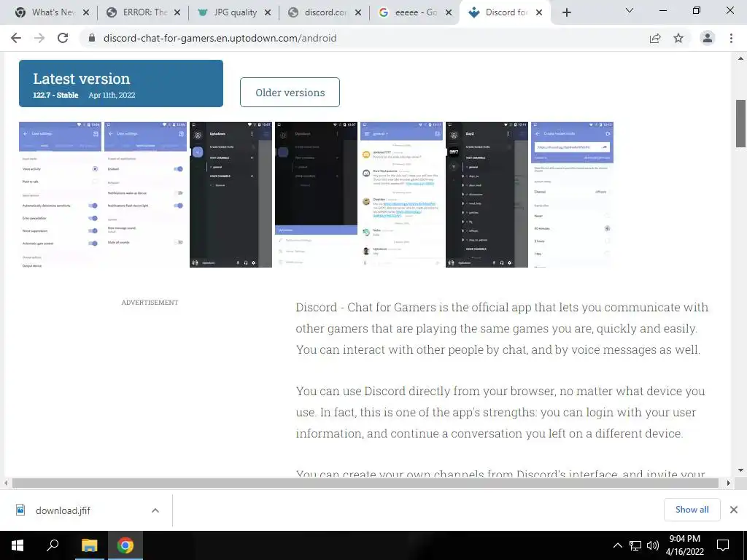Image resolution: width=747 pixels, height=560 pixels.
Task: Open Chrome three-dot menu
Action: coord(731,38)
